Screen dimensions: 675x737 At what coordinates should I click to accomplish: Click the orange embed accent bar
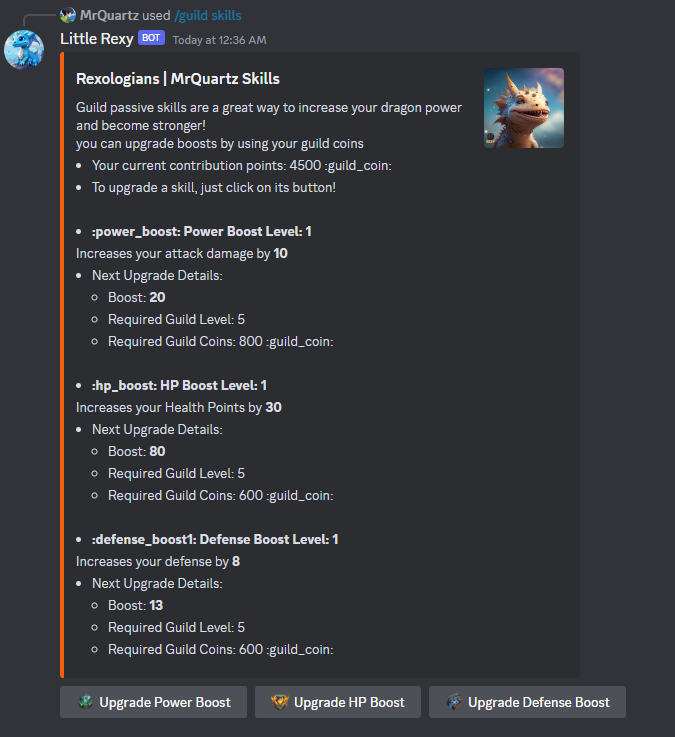click(x=62, y=365)
